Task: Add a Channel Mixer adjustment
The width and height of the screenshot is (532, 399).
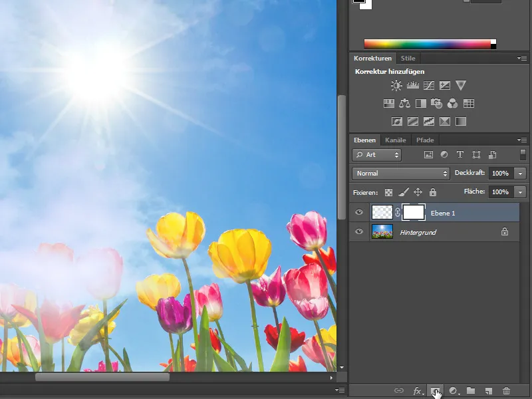Action: (x=452, y=103)
